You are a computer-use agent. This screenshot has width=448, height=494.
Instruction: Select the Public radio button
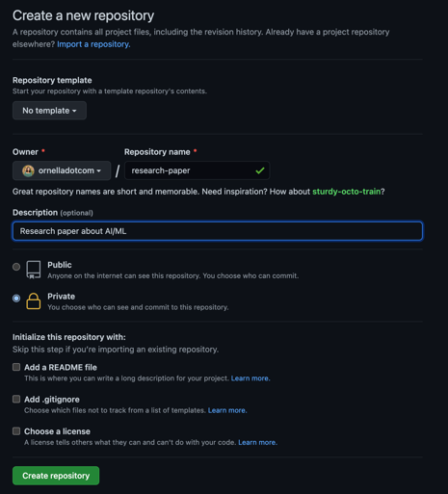[x=16, y=267]
